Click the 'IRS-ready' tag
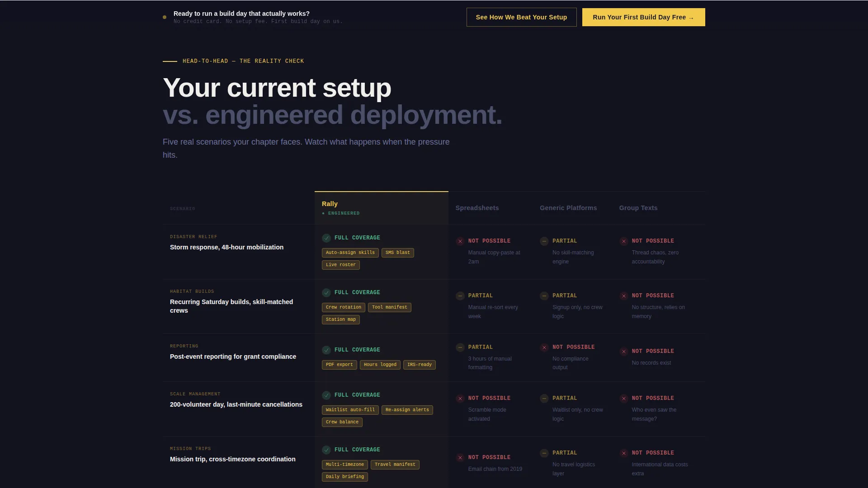This screenshot has width=868, height=488. tap(420, 365)
